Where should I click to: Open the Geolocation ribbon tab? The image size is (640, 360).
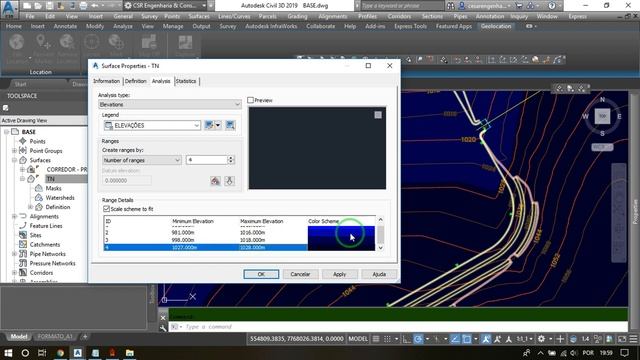(496, 26)
